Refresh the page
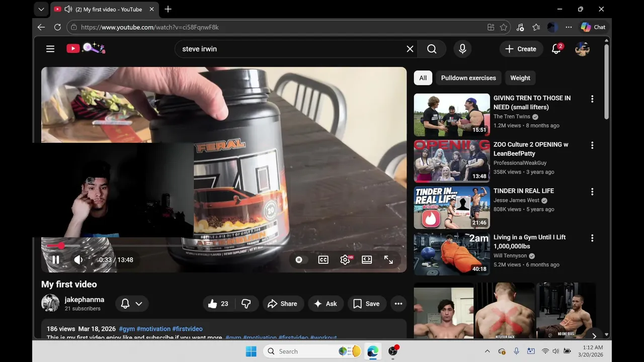 tap(57, 27)
